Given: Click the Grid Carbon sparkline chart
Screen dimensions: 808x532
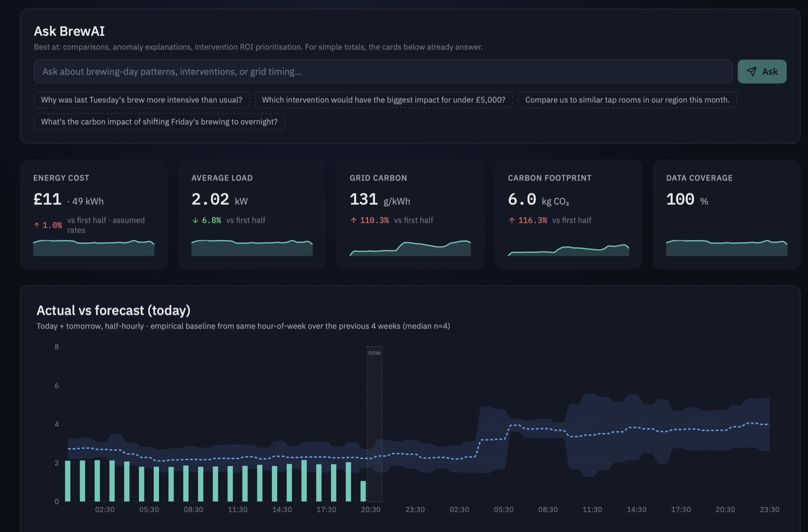Looking at the screenshot, I should point(410,248).
